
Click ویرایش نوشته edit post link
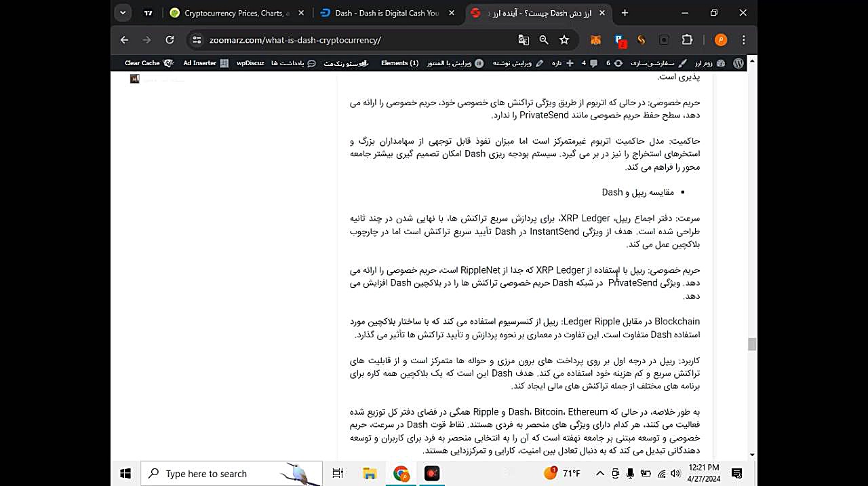tap(517, 63)
